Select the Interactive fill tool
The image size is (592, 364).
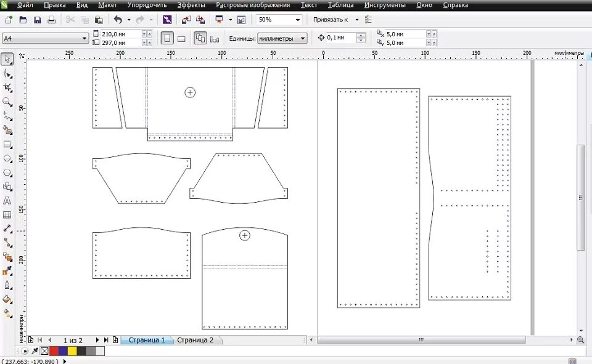(7, 314)
